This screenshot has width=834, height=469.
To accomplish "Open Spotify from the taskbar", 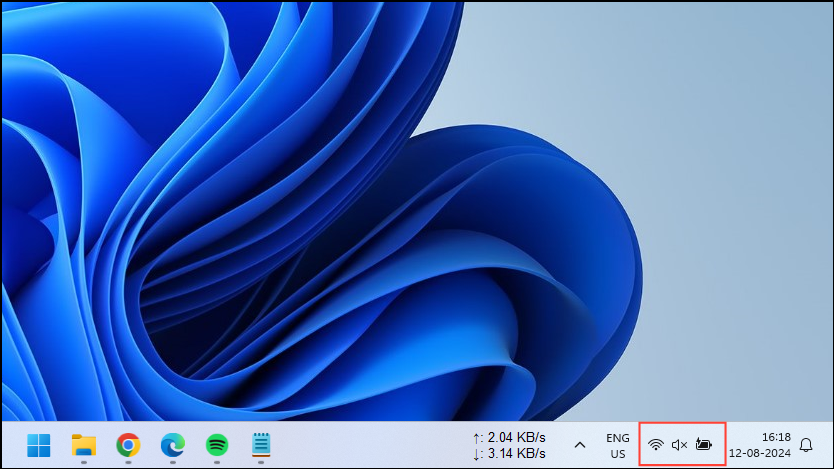I will point(217,445).
